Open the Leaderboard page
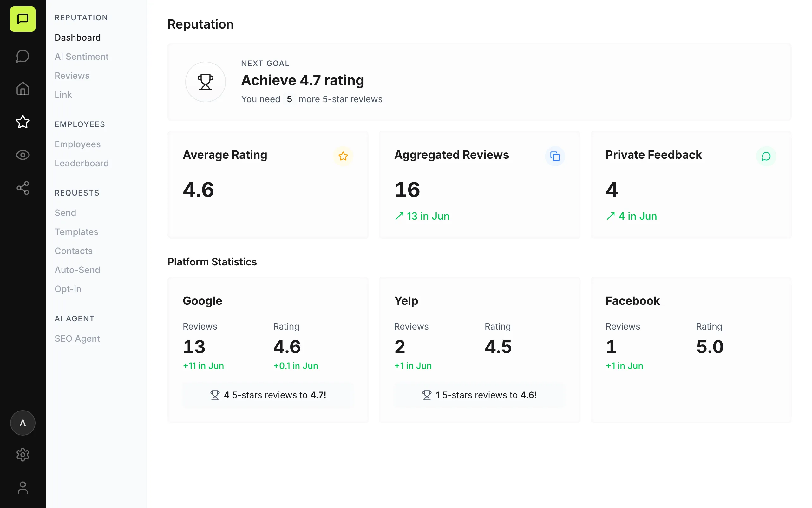Image resolution: width=812 pixels, height=508 pixels. [82, 163]
